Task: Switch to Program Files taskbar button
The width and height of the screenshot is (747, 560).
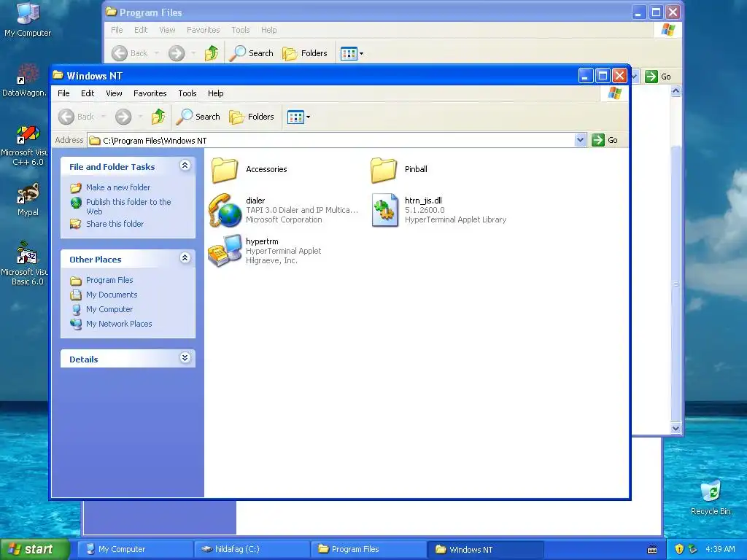Action: [x=368, y=549]
